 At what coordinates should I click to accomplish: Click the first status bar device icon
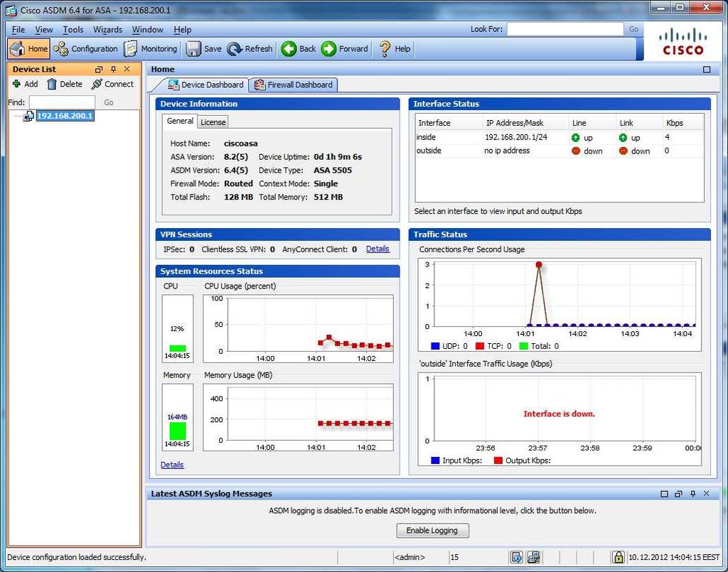(x=516, y=557)
